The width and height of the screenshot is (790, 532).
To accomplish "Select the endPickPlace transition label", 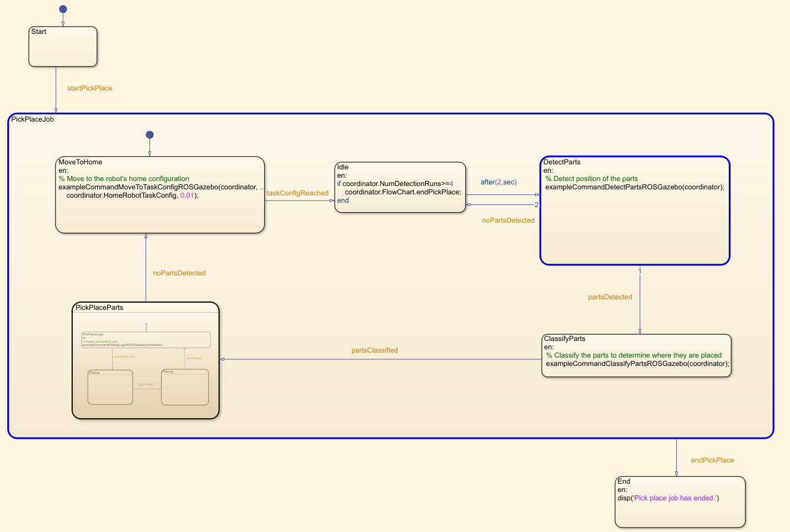I will point(712,460).
